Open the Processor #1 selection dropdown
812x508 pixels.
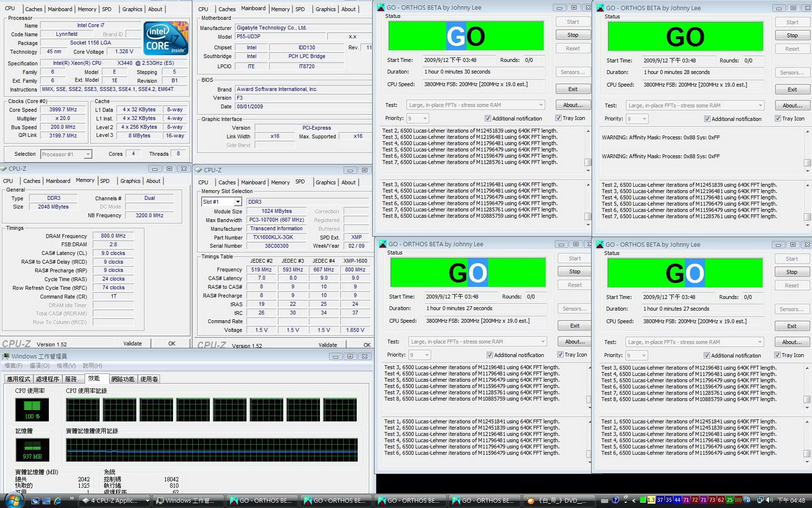coord(66,154)
